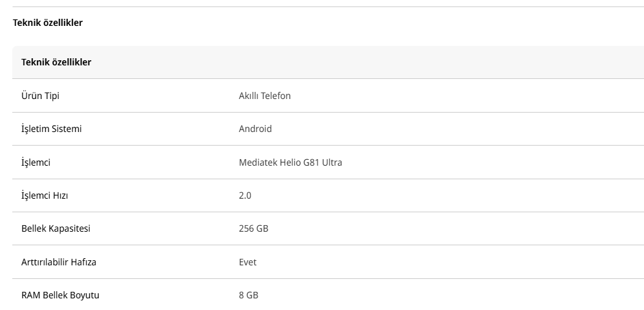This screenshot has width=644, height=310.
Task: Select the 'Bellek Kapasitesi' label
Action: 56,228
